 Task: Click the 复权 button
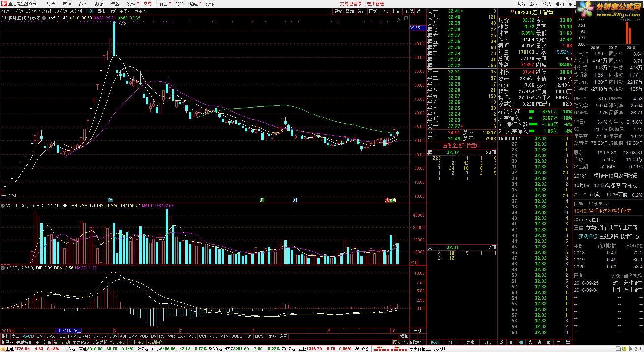[x=338, y=11]
